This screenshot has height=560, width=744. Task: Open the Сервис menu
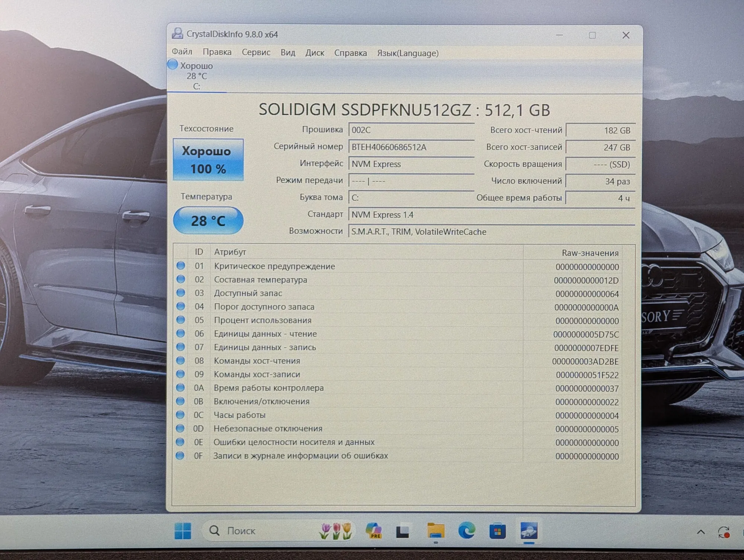(256, 52)
